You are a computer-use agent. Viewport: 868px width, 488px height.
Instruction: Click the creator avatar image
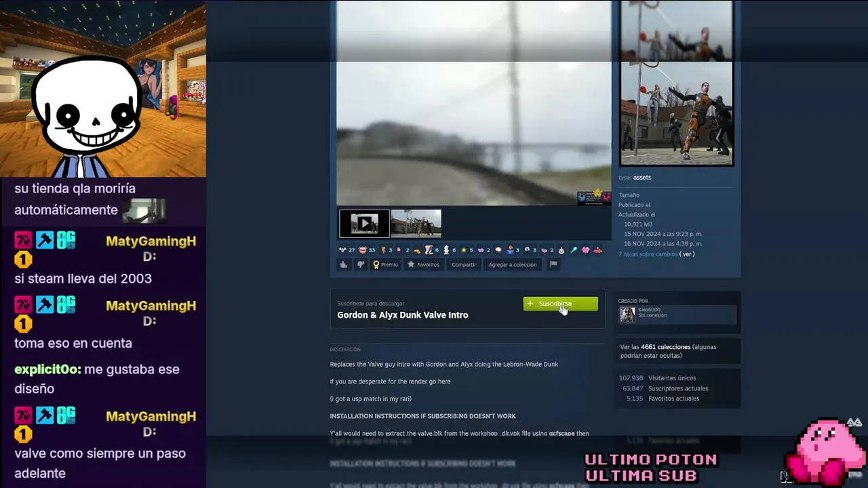pyautogui.click(x=627, y=314)
